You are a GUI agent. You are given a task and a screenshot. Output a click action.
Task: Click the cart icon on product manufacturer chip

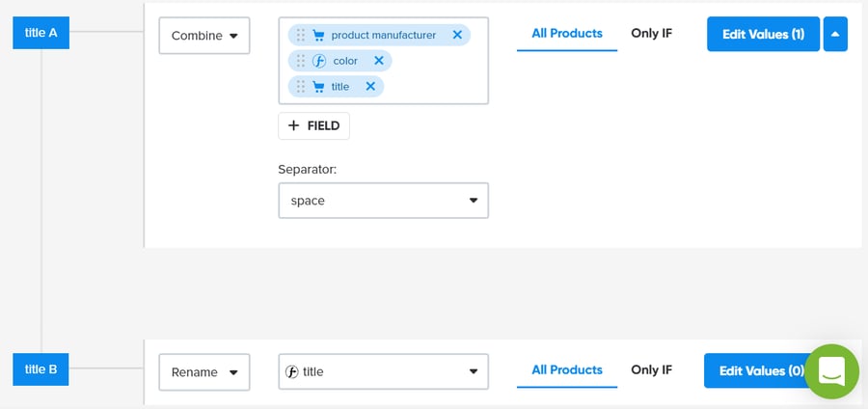pos(318,35)
